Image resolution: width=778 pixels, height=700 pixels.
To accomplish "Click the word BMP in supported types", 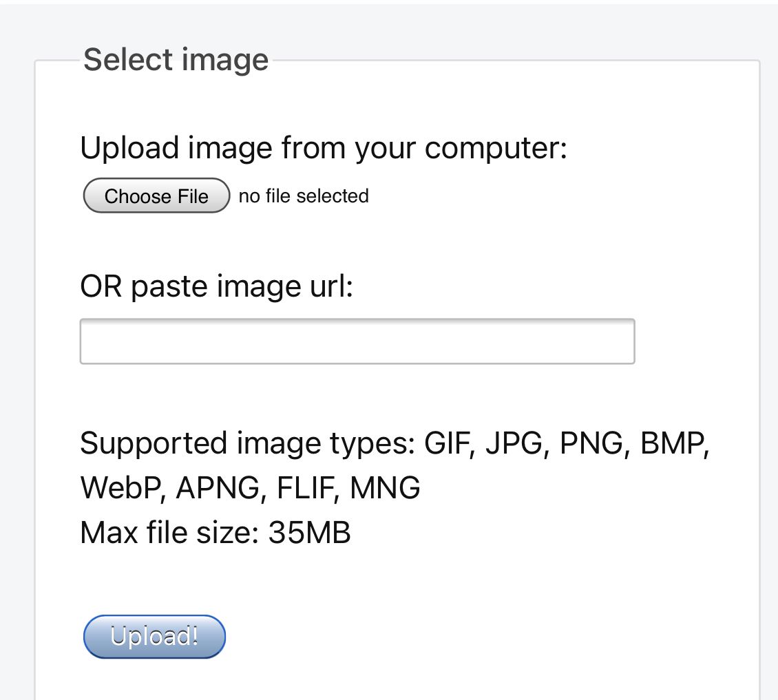I will (x=672, y=443).
